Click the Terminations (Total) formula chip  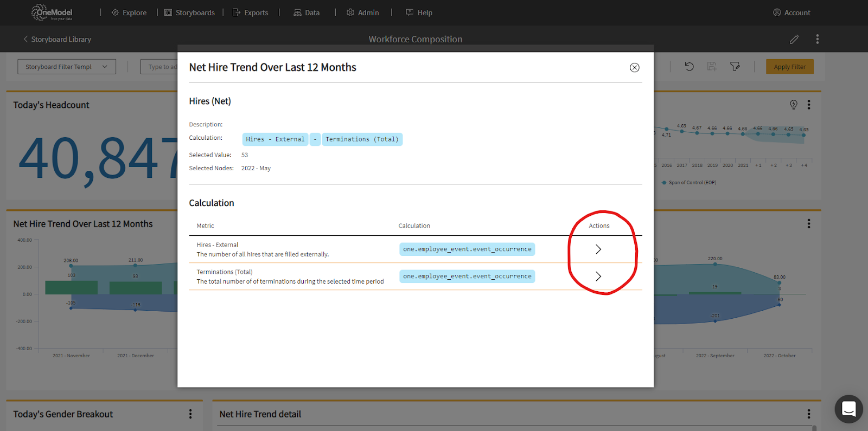[362, 139]
